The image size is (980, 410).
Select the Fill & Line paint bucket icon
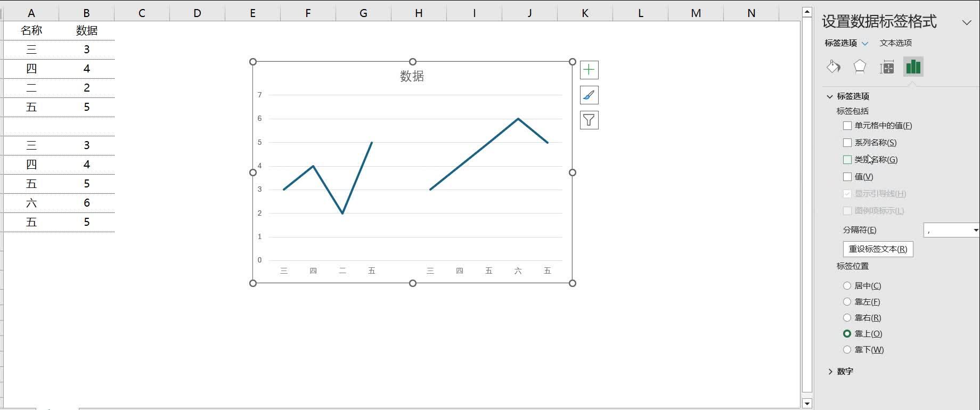(833, 67)
